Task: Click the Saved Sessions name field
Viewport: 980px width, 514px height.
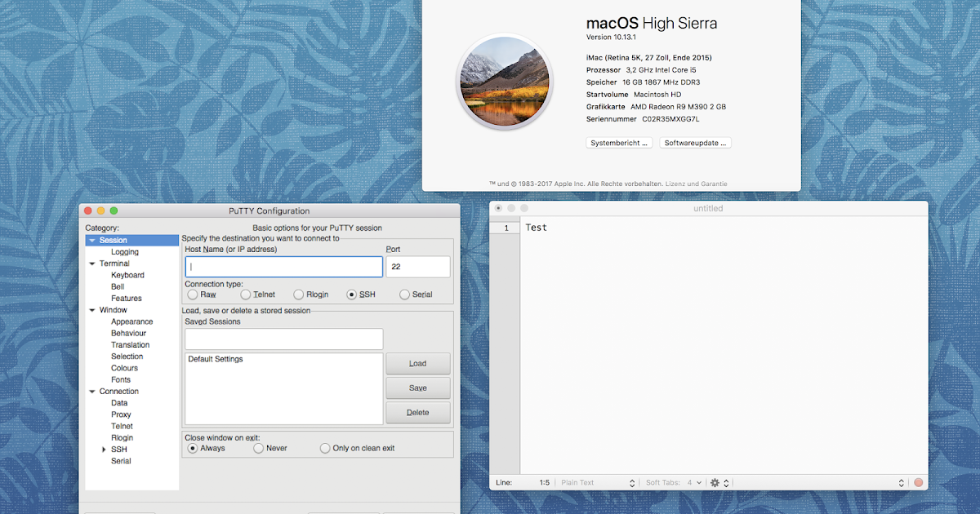Action: click(283, 339)
